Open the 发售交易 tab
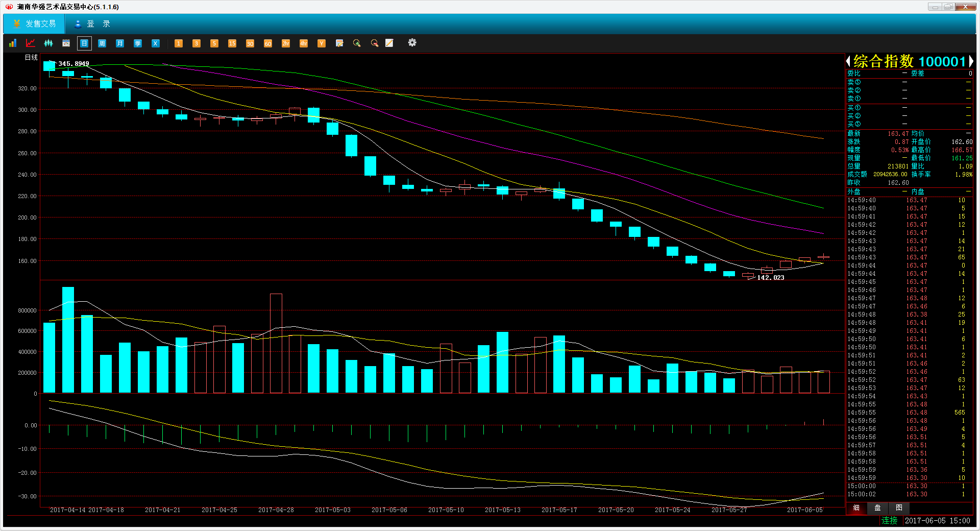 (34, 24)
